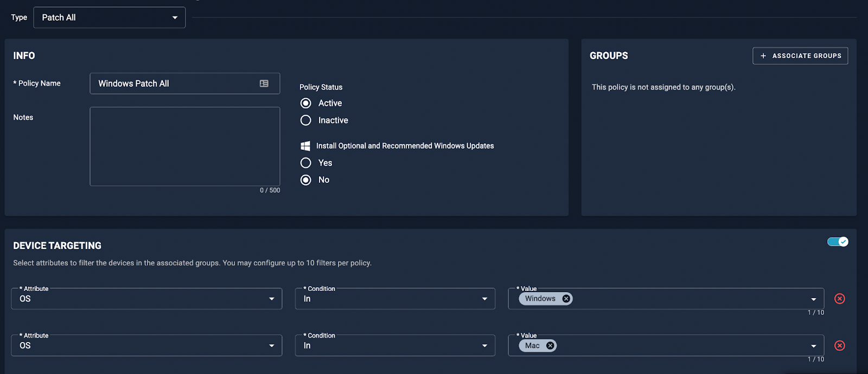
Task: Click the 'This policy is not assigned' message
Action: 663,87
